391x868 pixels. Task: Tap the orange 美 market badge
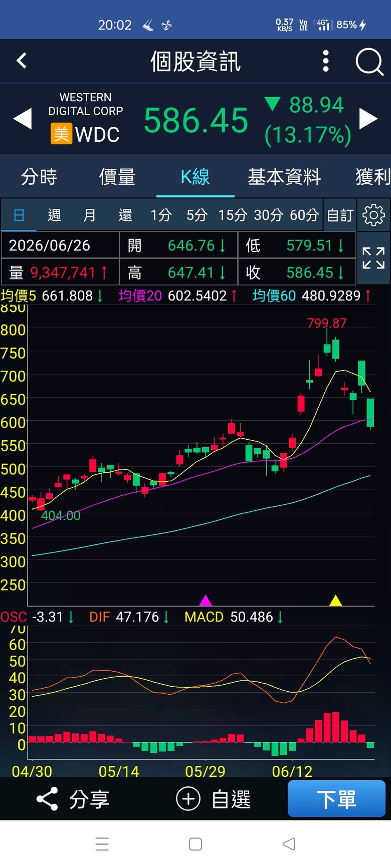click(x=61, y=134)
